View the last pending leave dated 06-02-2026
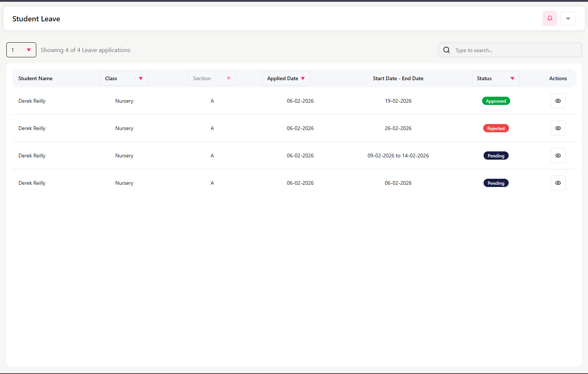Image resolution: width=588 pixels, height=374 pixels. coord(558,183)
